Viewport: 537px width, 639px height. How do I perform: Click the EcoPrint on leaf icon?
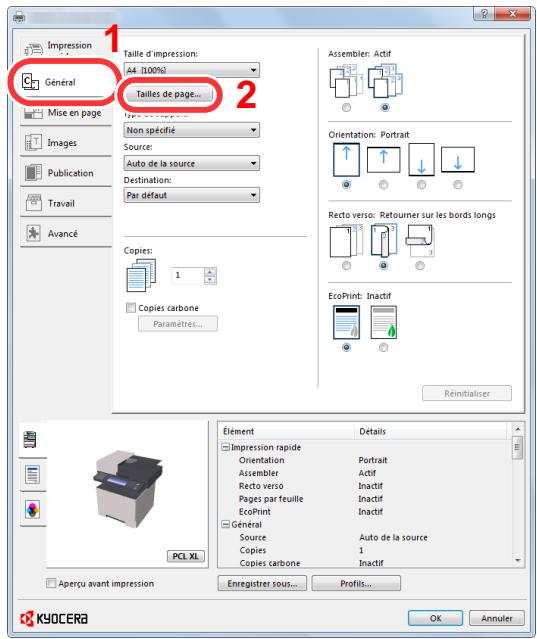tap(383, 322)
